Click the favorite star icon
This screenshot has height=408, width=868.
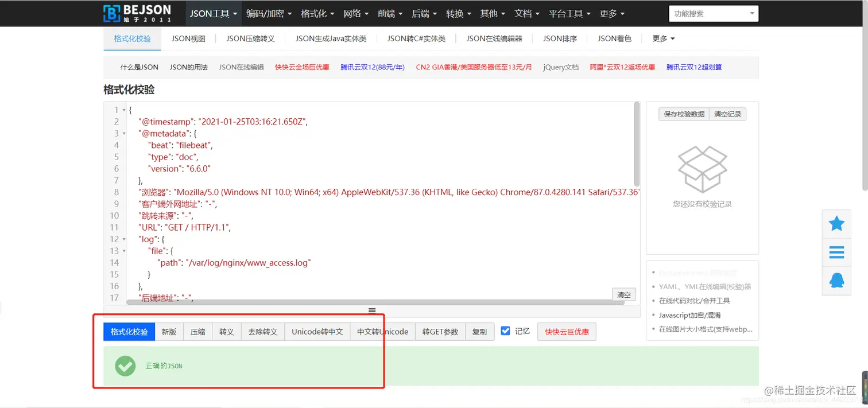coord(836,224)
